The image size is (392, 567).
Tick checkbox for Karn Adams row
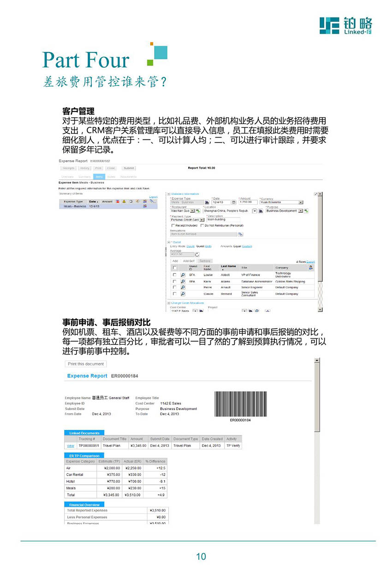pos(174,281)
